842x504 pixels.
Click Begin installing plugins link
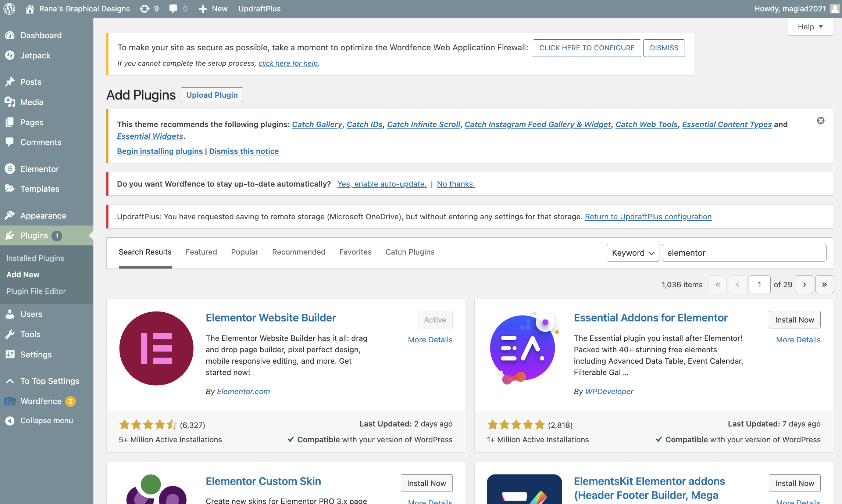tap(160, 151)
